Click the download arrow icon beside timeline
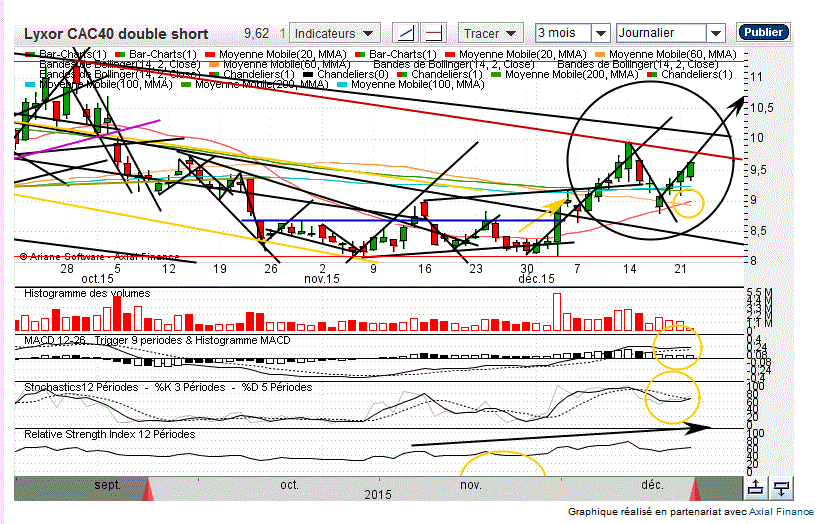The width and height of the screenshot is (819, 524). tap(781, 488)
